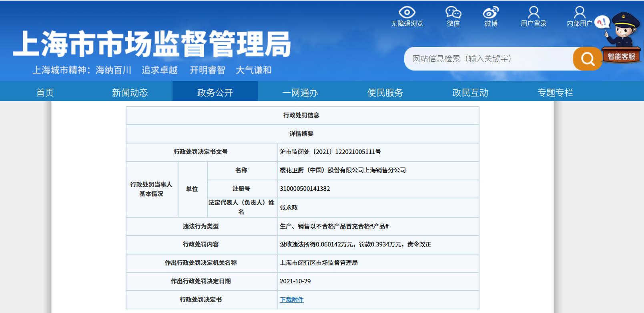
Task: Select the violation type text 生产、销售以不合格产品冒充合格#产品#
Action: coord(334,226)
